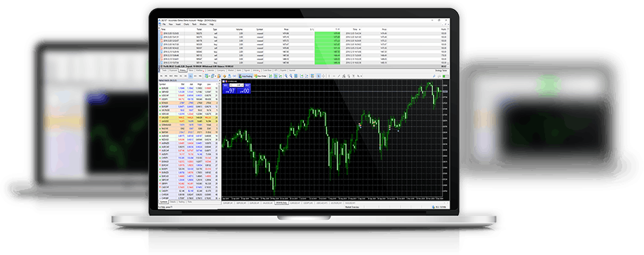Select the trendline drawing tool
Viewport: 644px width, 255px height.
pos(338,76)
